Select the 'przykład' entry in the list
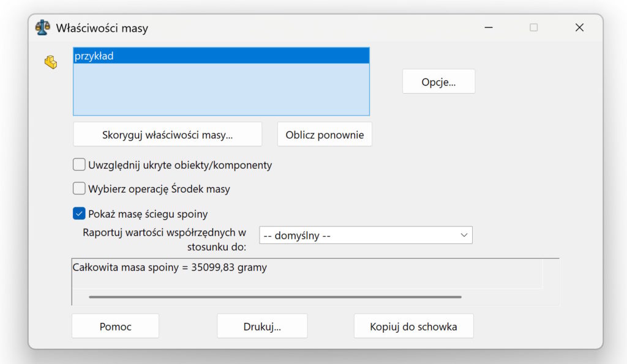Screen dimensions: 627x364 [220, 56]
